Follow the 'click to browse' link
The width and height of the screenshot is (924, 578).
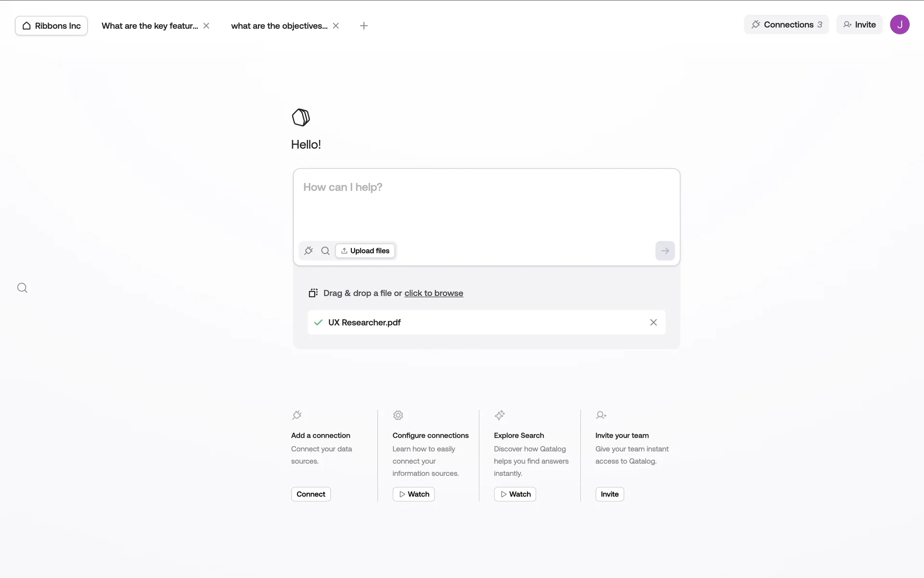tap(434, 293)
